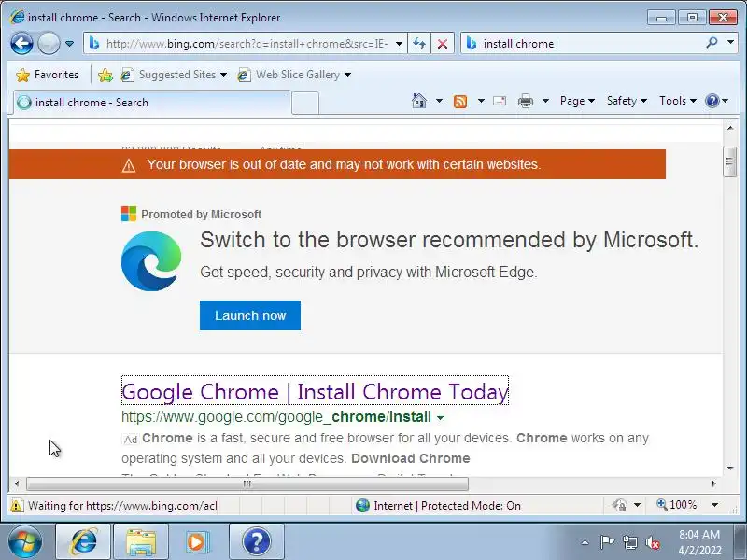Select the 'install chrome - Search' tab
The width and height of the screenshot is (747, 560).
(151, 103)
